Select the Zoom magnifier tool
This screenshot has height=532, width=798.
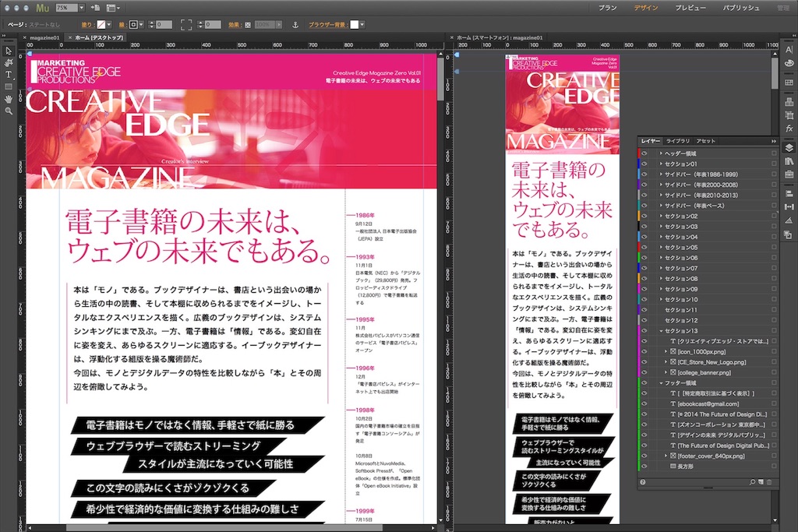pyautogui.click(x=9, y=111)
